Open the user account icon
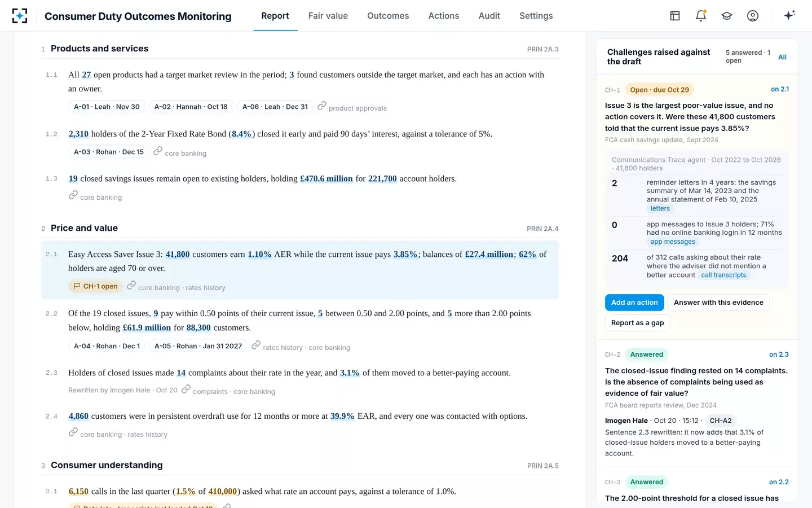The image size is (812, 508). click(753, 16)
